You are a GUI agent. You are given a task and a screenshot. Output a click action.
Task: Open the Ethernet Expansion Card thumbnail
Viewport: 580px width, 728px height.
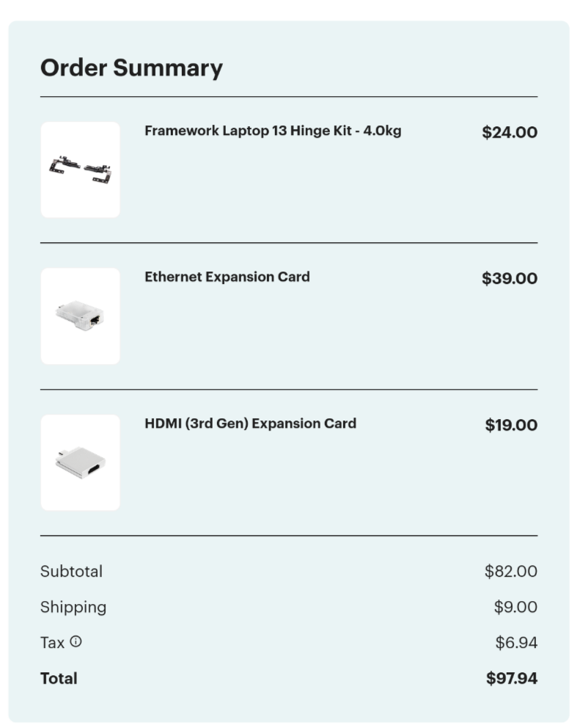(x=80, y=316)
